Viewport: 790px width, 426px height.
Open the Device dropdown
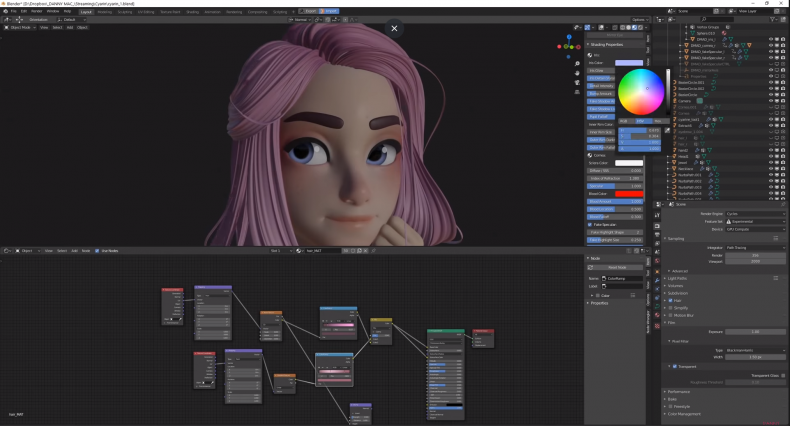(755, 229)
